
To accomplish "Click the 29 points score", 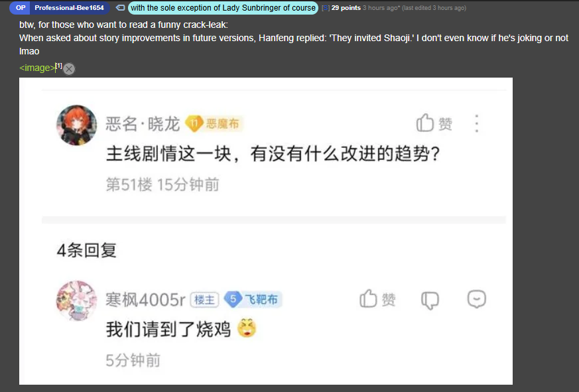I will [x=346, y=8].
